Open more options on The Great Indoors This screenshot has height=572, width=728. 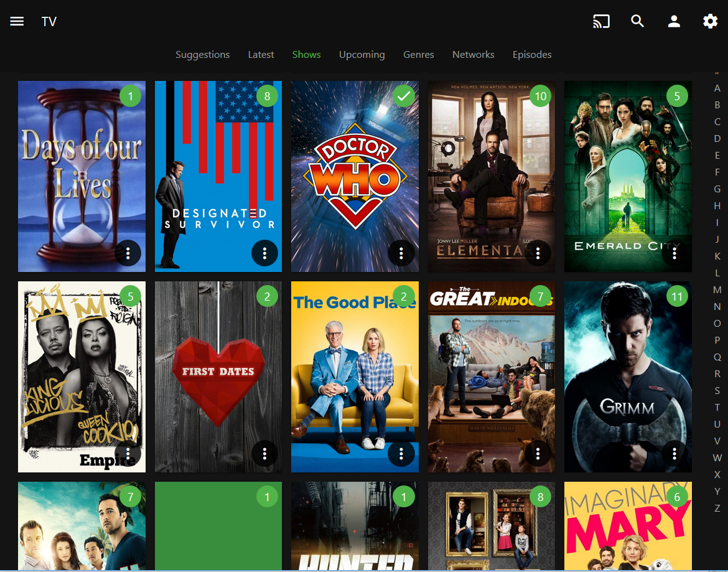[538, 454]
